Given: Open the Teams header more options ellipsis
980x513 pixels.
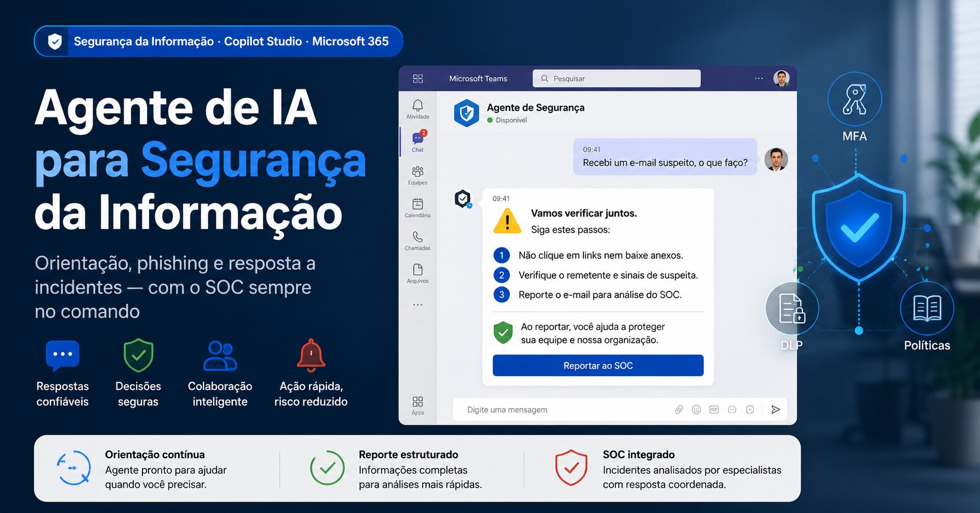Looking at the screenshot, I should tap(759, 79).
